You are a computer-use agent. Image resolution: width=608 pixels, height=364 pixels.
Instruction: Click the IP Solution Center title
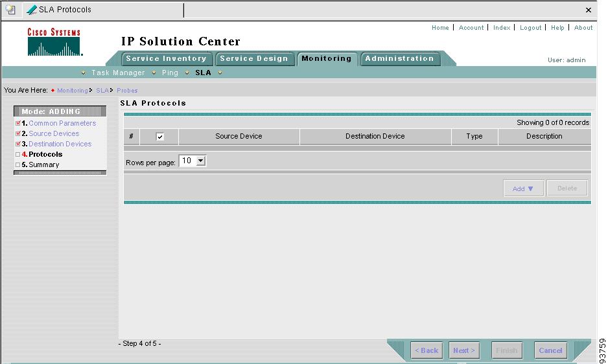tap(181, 41)
